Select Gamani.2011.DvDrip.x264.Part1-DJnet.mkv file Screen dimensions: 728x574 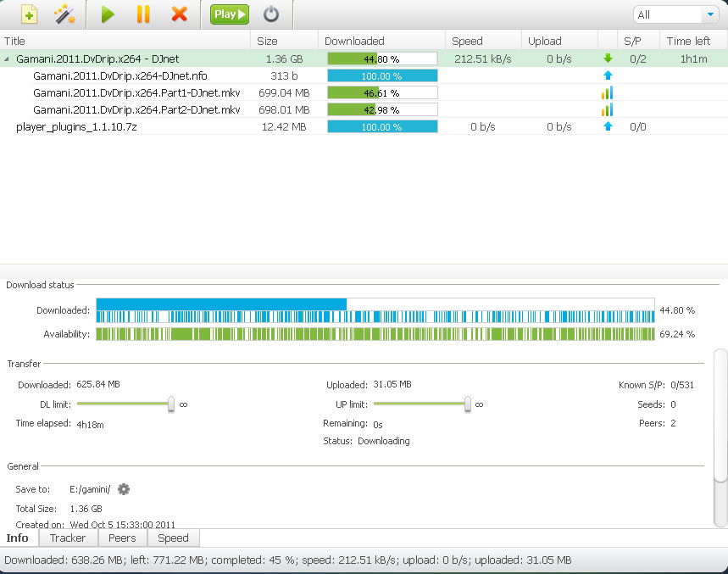click(x=136, y=93)
